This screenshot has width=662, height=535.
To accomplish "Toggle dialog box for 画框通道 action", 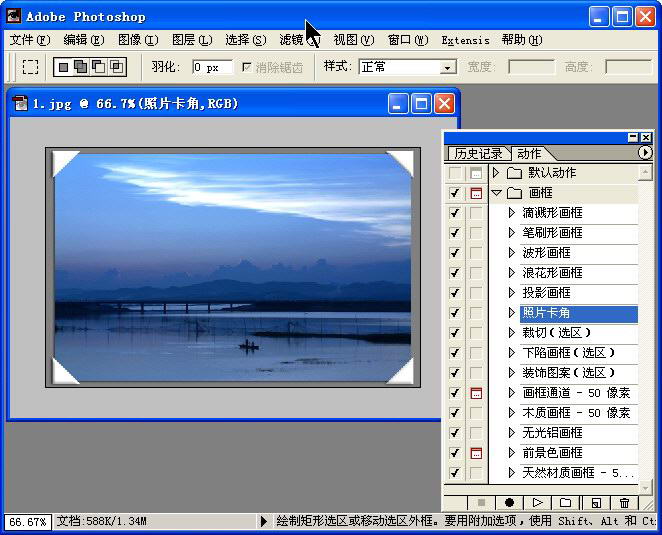I will coord(476,393).
